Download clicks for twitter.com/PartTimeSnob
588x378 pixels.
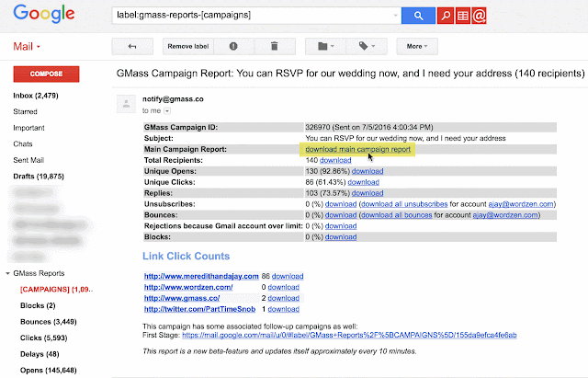(284, 309)
